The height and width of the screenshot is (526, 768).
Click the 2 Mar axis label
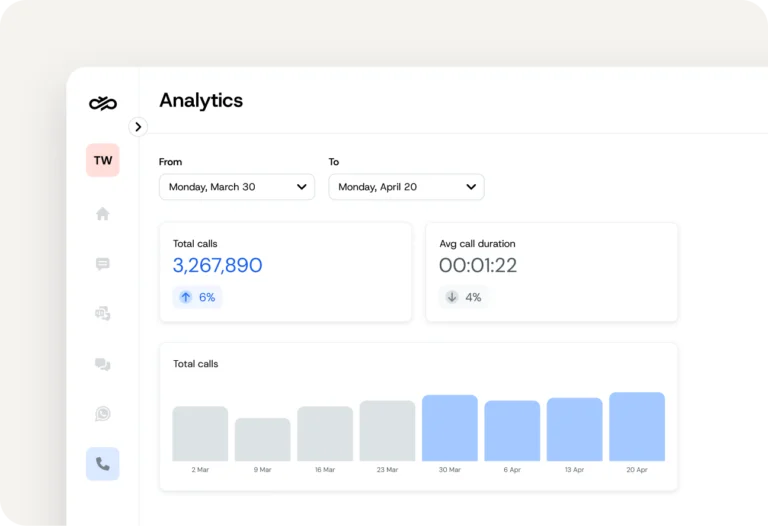point(200,470)
